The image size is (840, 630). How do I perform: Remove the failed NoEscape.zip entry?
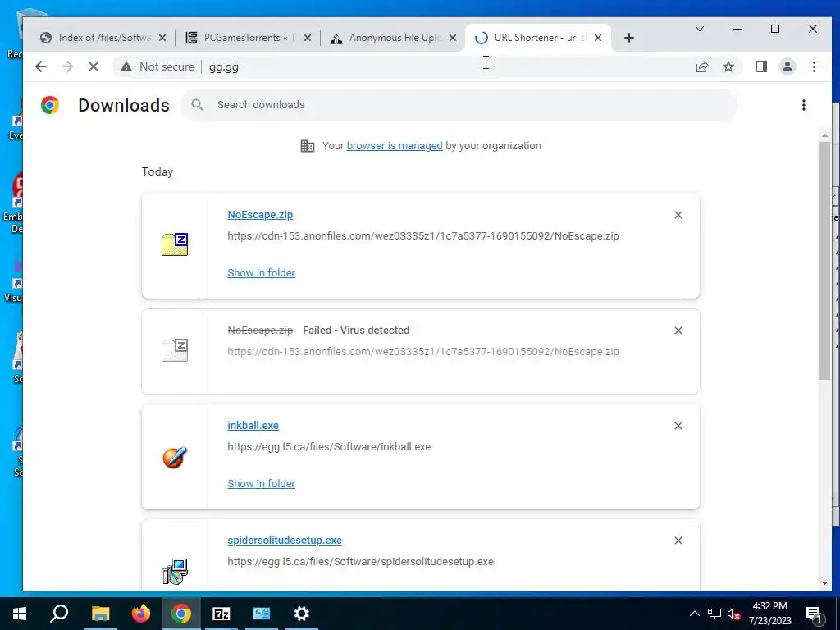pyautogui.click(x=678, y=331)
